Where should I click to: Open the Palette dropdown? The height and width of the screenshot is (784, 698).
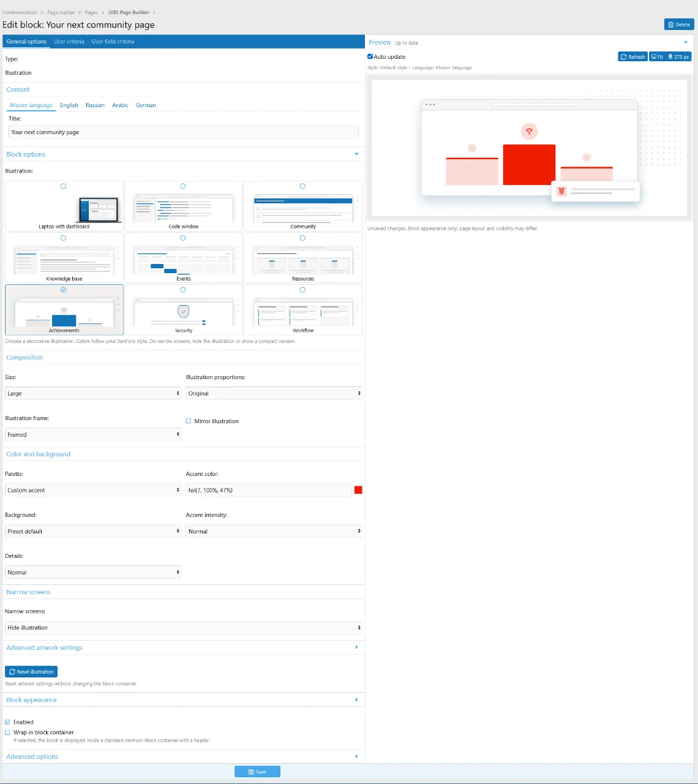[x=93, y=490]
